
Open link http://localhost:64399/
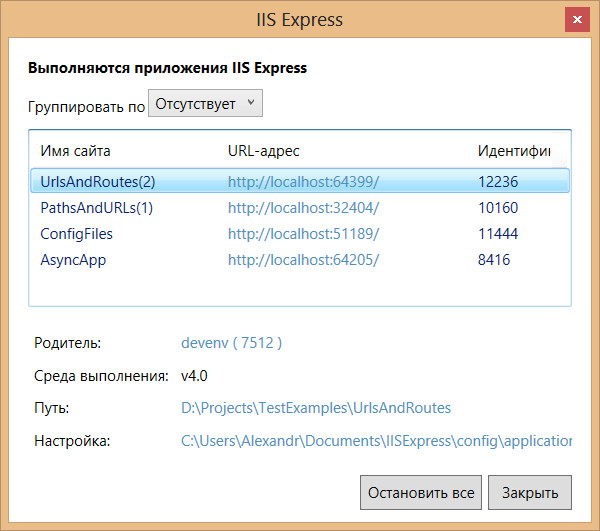point(303,182)
